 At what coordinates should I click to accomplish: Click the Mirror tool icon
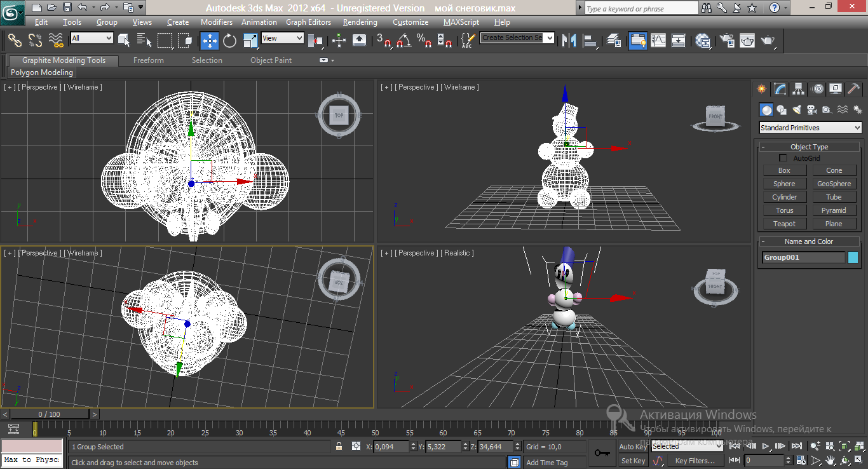(570, 41)
